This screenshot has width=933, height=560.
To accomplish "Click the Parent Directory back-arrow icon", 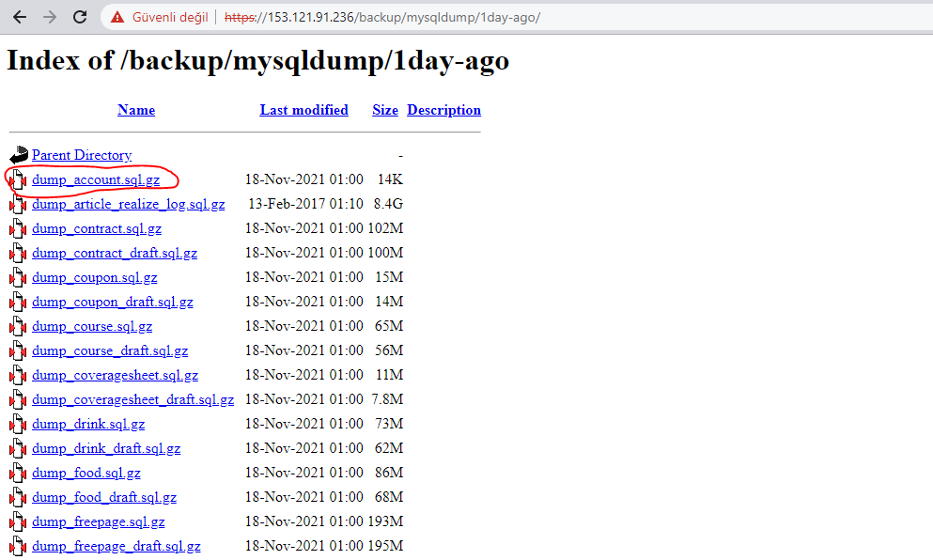I will 19,155.
